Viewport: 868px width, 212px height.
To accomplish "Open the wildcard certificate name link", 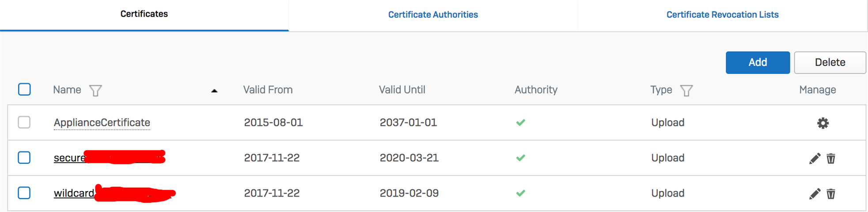I will coord(74,193).
